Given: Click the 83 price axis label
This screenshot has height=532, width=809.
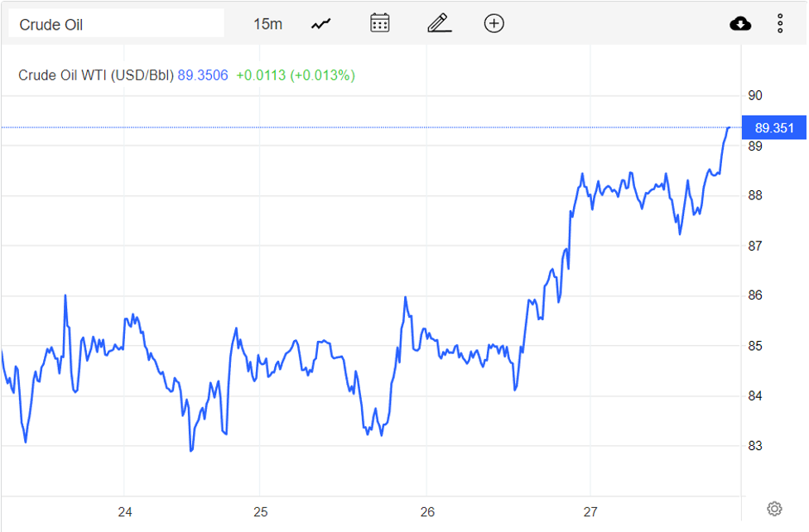Looking at the screenshot, I should click(x=755, y=446).
